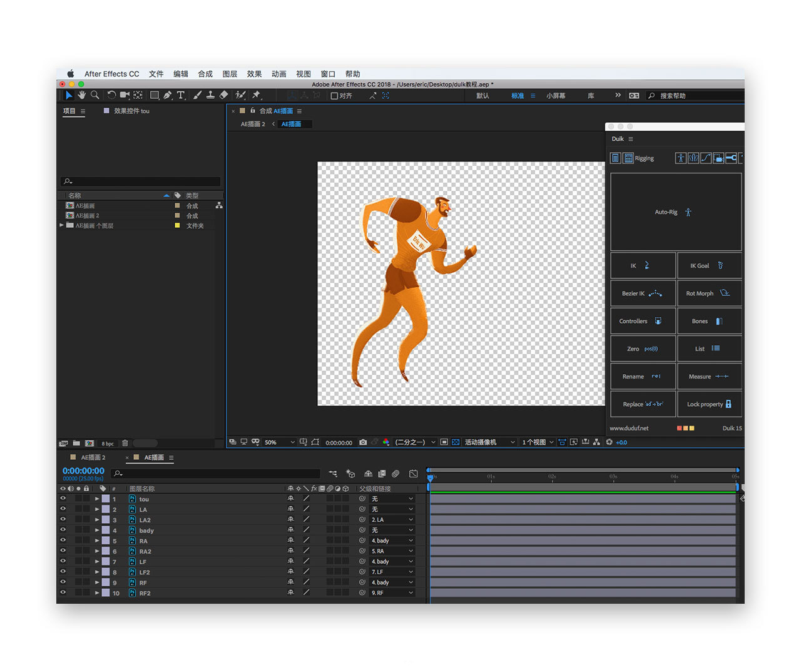Select the Pen tool
The height and width of the screenshot is (672, 801).
click(167, 95)
